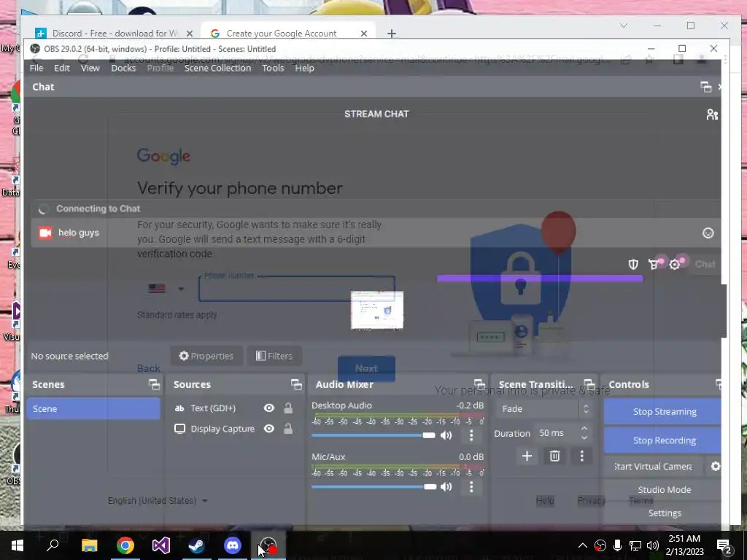The height and width of the screenshot is (560, 747).
Task: Open the File menu in OBS
Action: 36,68
